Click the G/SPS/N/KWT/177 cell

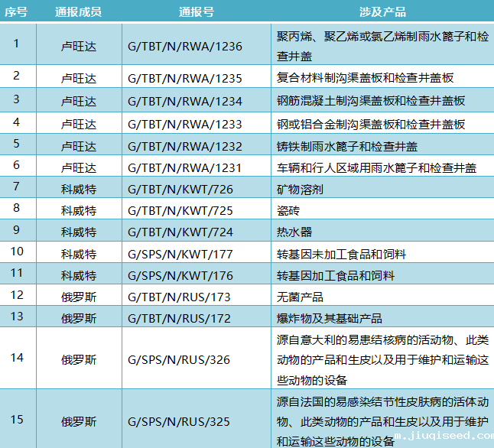pos(180,254)
